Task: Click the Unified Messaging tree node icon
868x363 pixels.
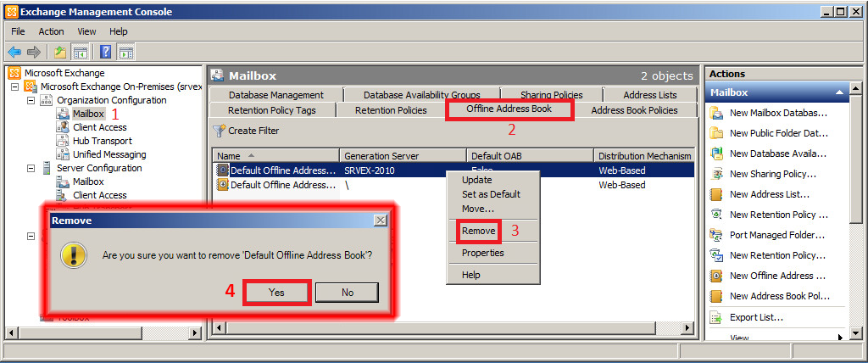Action: tap(63, 154)
